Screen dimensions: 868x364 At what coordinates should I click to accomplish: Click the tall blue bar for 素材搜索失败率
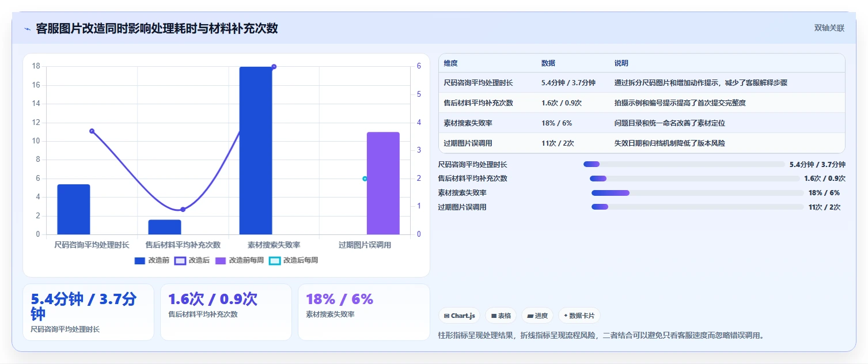click(x=256, y=150)
